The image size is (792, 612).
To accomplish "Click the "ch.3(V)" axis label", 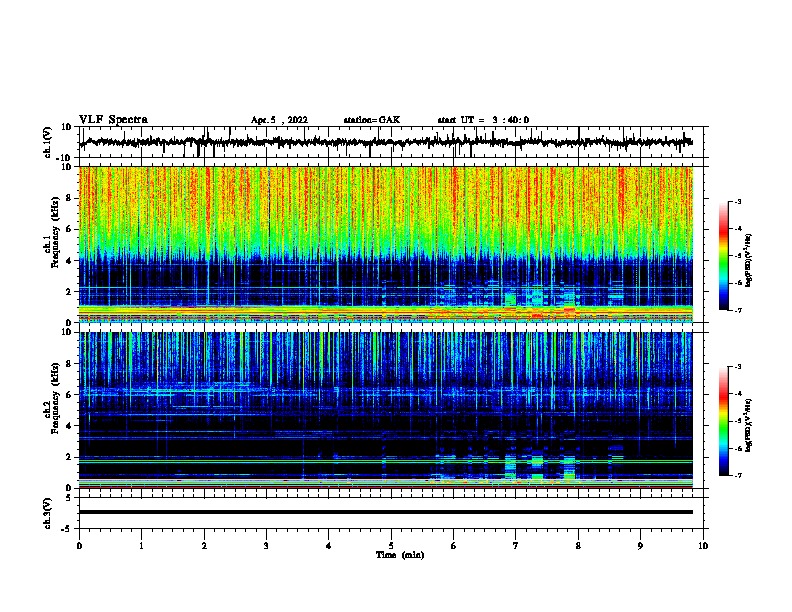I will 48,513.
